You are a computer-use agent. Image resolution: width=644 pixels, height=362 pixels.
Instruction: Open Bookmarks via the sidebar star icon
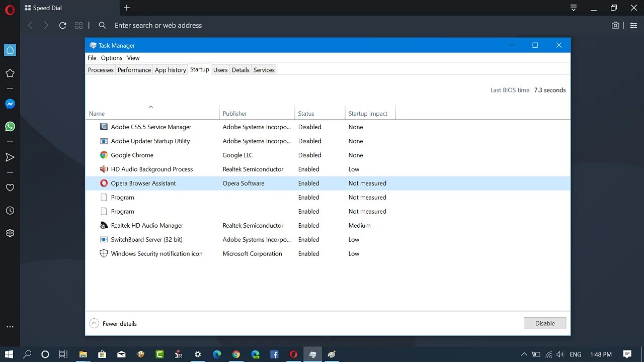tap(10, 73)
